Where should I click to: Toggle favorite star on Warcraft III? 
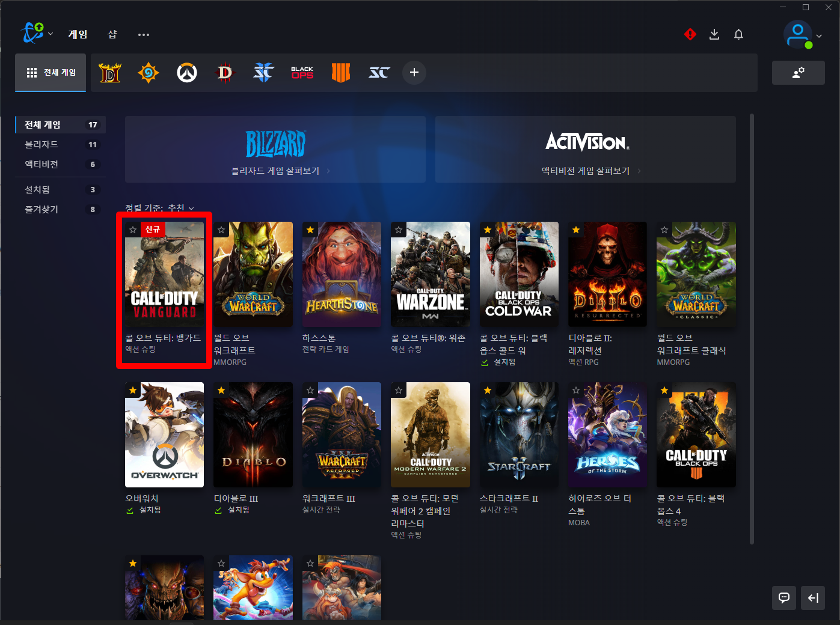pos(310,390)
